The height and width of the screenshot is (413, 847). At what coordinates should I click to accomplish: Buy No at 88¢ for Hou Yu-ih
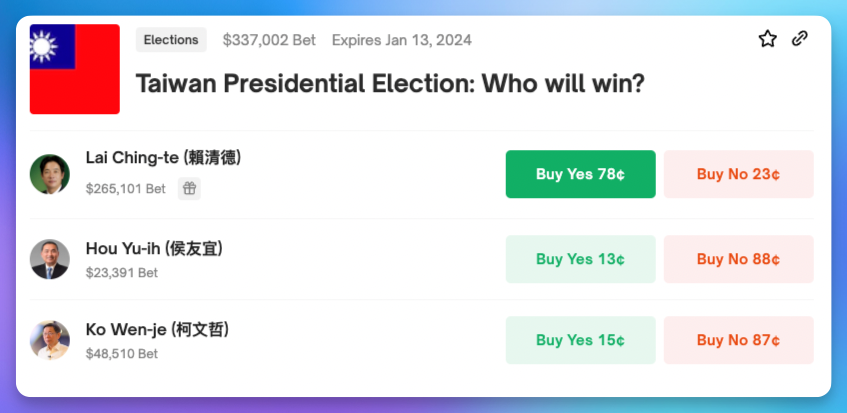point(738,259)
